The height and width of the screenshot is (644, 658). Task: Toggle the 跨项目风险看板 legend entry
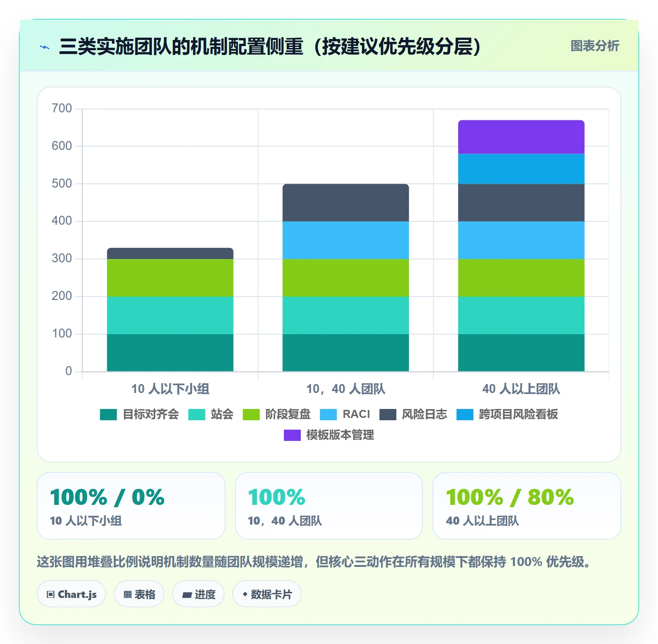coord(507,415)
